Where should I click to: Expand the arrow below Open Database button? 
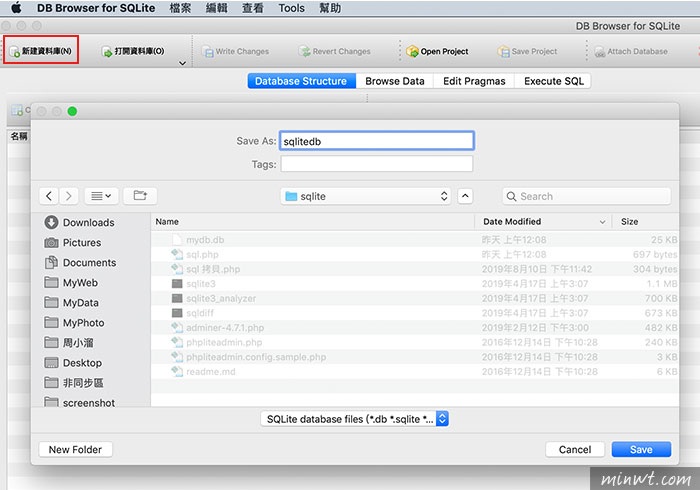point(182,63)
